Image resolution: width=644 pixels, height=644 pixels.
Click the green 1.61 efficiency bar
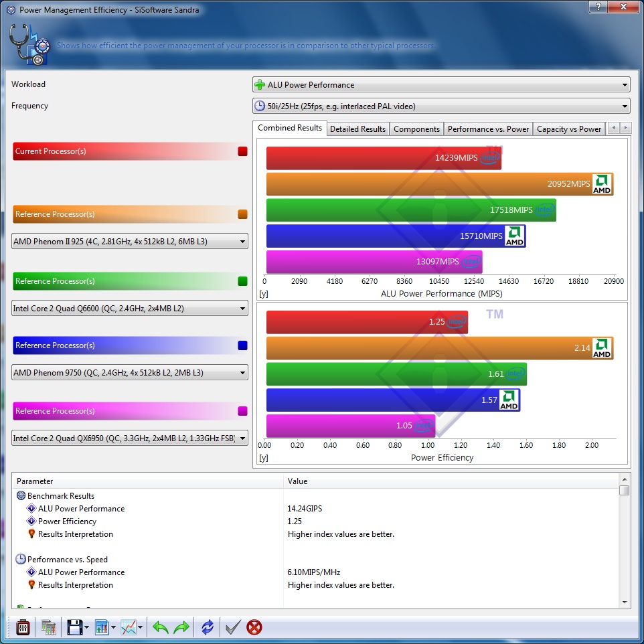pos(396,374)
